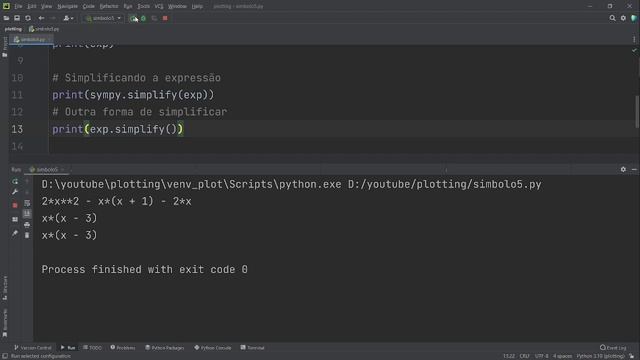Open the Tools menu
This screenshot has height=360, width=640.
pyautogui.click(x=143, y=6)
